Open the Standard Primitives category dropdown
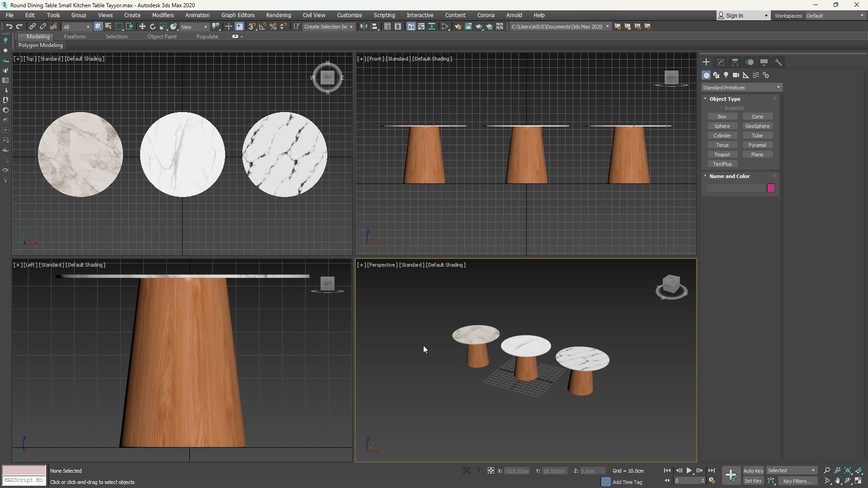This screenshot has height=488, width=868. point(741,88)
